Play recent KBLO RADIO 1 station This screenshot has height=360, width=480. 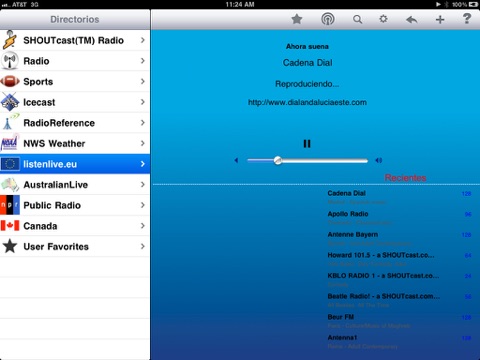coord(399,280)
